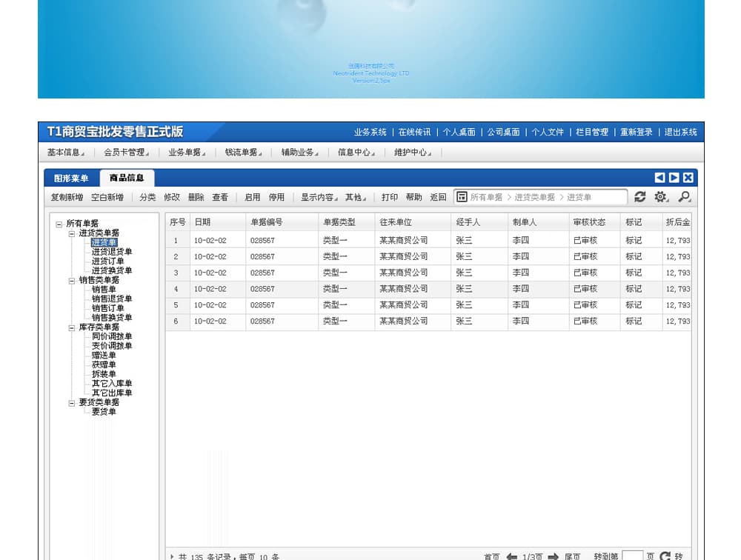Image resolution: width=741 pixels, height=560 pixels.
Task: Collapse the 销售类单据 tree node
Action: point(72,281)
